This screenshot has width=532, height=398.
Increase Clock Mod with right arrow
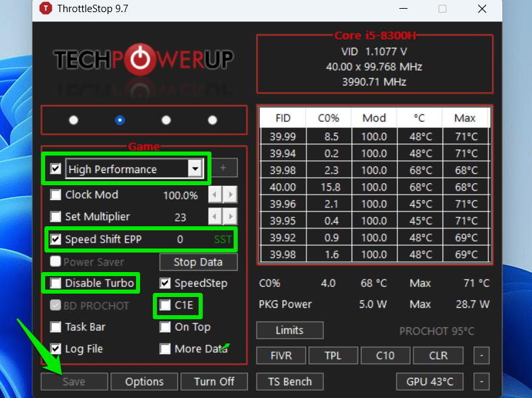(x=230, y=195)
